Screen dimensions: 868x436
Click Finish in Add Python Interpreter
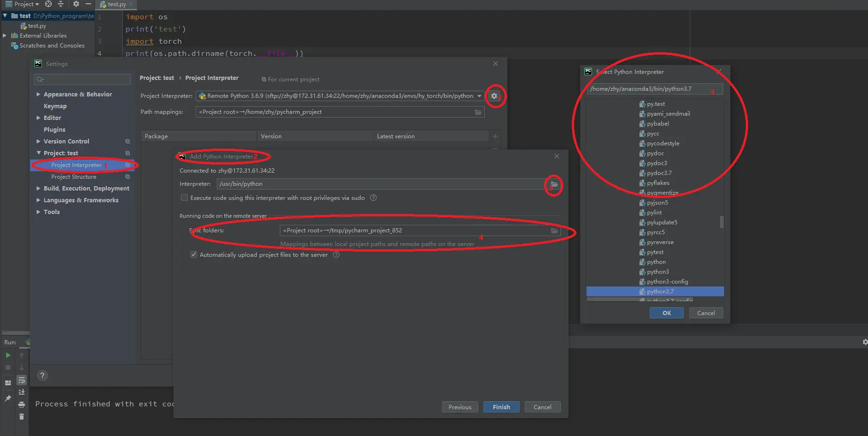click(x=501, y=407)
